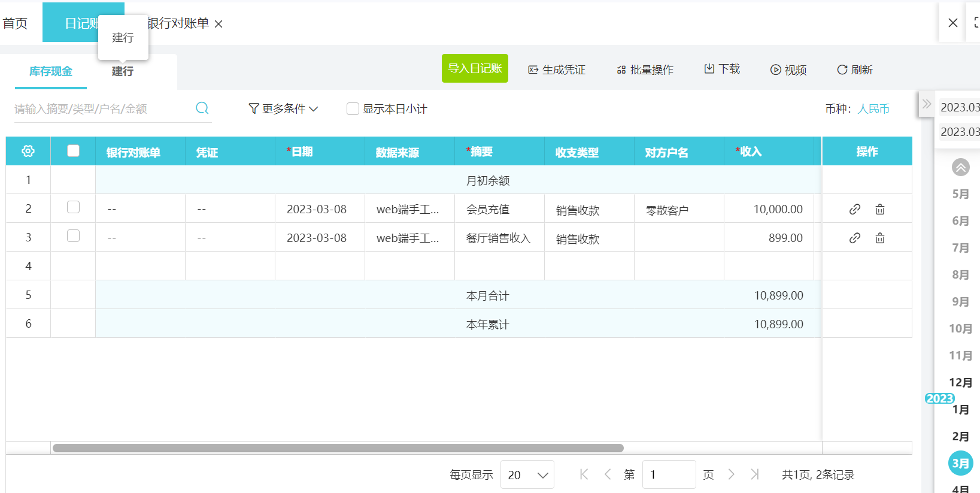Screen dimensions: 980x493
Task: Change currency 人民币
Action: pyautogui.click(x=873, y=108)
